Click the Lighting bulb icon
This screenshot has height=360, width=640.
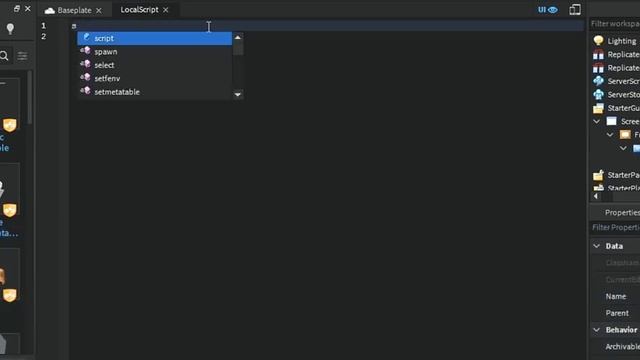[x=598, y=40]
